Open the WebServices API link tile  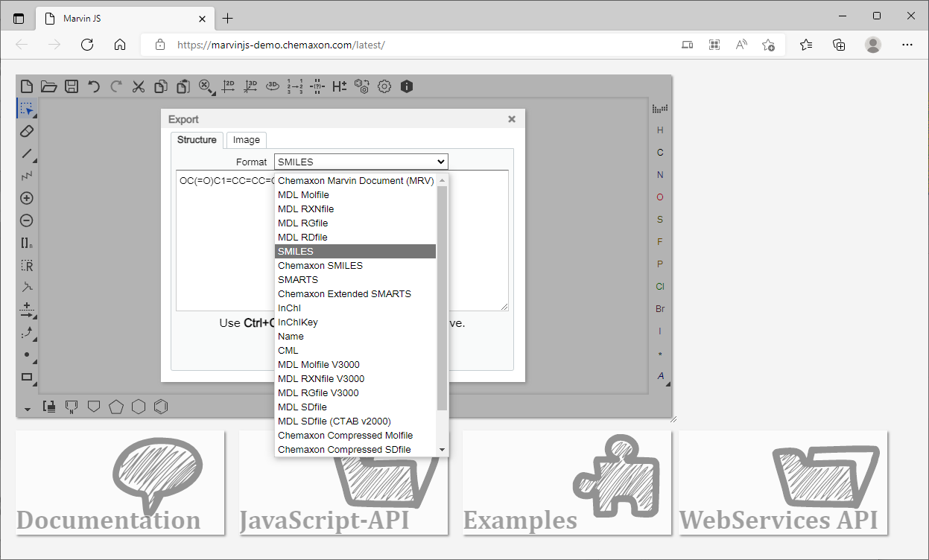coord(783,483)
